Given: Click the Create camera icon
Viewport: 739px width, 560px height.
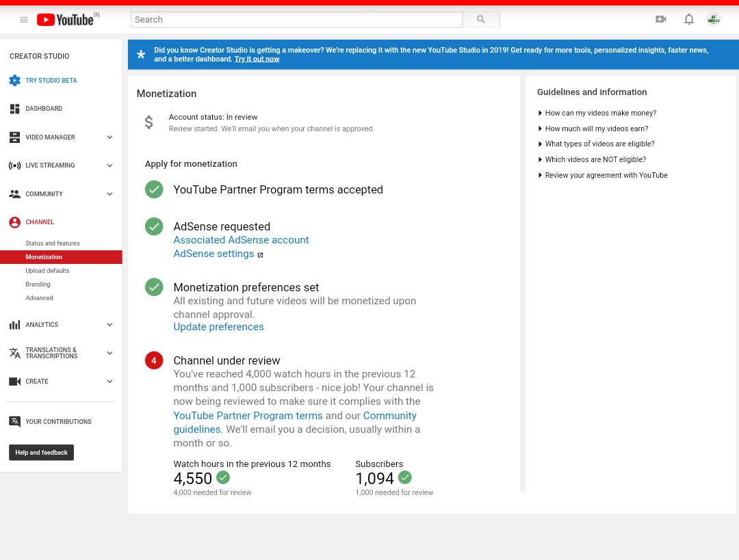Looking at the screenshot, I should (x=14, y=382).
